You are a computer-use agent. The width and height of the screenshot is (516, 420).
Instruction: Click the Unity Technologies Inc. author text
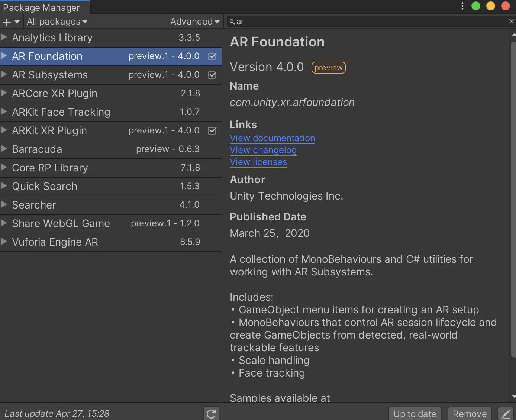(x=287, y=196)
